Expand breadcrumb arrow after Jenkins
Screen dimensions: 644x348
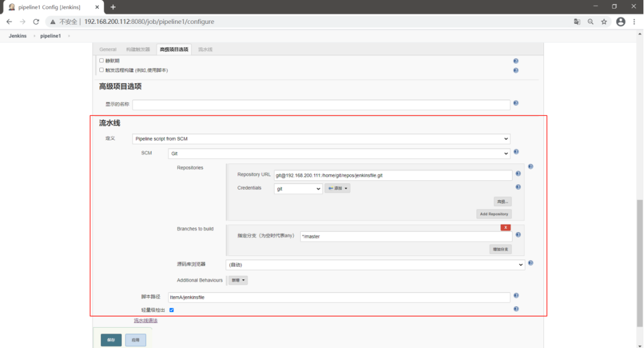point(34,36)
